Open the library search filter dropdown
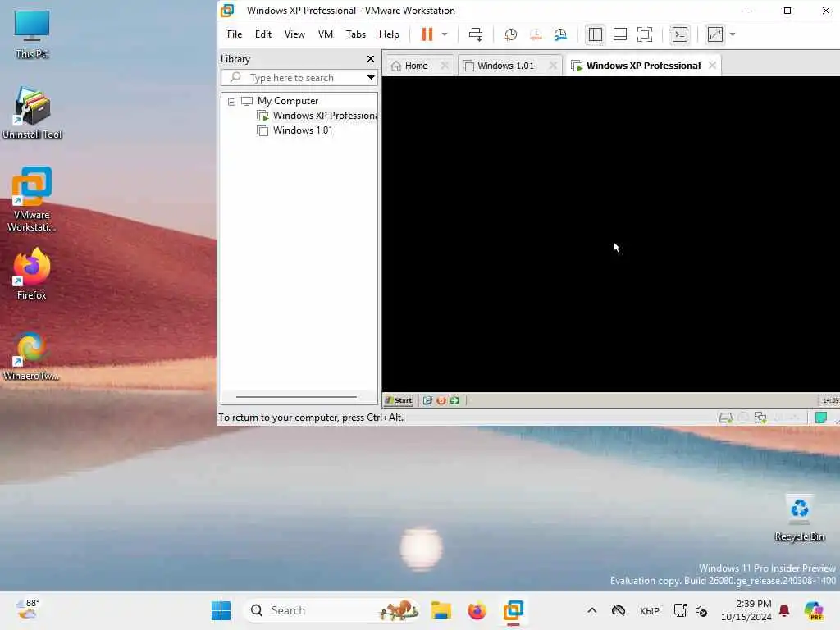The image size is (840, 630). 371,78
